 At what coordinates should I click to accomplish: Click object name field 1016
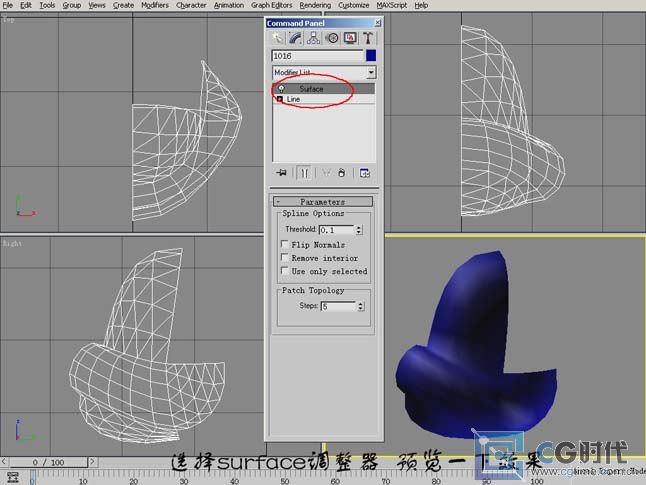pos(317,56)
